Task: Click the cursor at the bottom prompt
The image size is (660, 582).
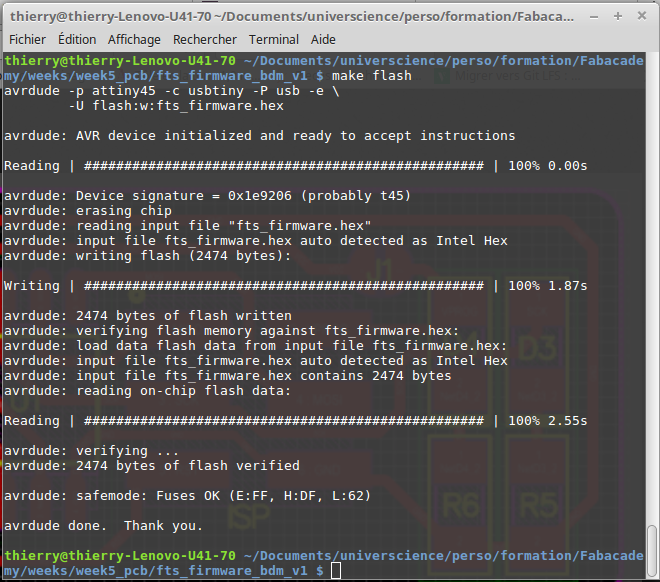Action: click(336, 571)
